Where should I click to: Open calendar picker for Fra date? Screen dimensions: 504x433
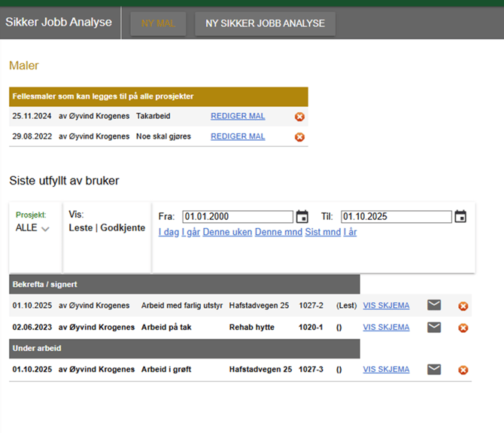pyautogui.click(x=302, y=217)
